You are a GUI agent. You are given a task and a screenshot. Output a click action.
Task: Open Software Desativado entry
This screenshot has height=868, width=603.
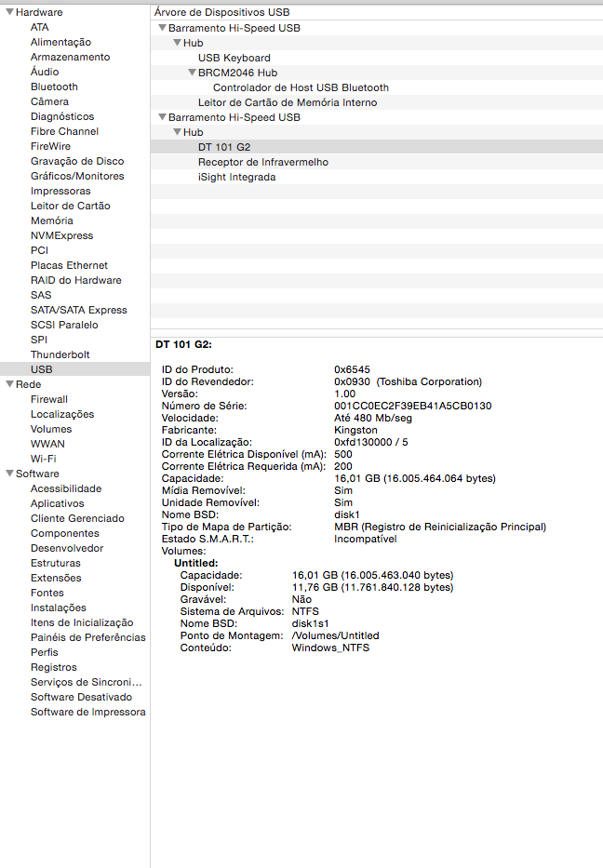[81, 698]
